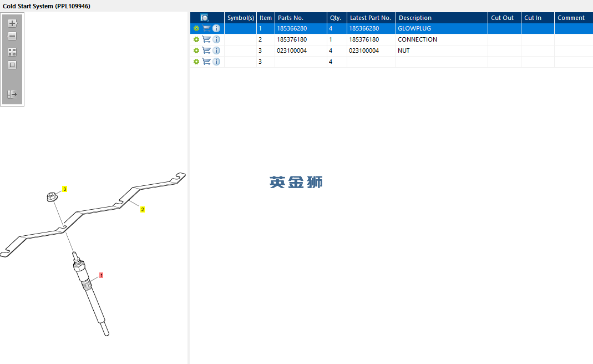This screenshot has height=364, width=593.
Task: Click the GLOWPLUG description cell
Action: click(442, 28)
